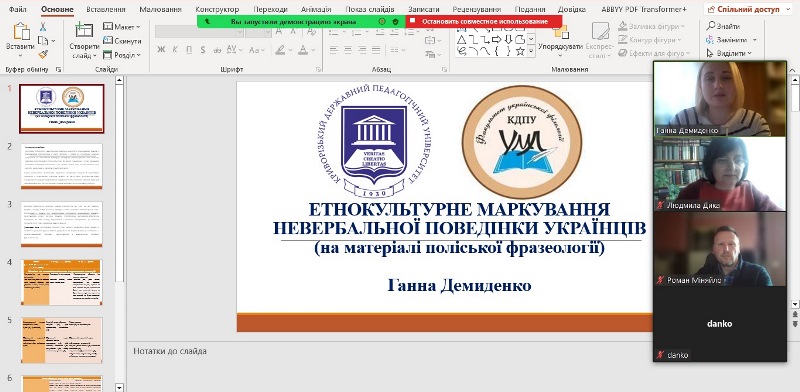Open the font name combo box

click(199, 32)
